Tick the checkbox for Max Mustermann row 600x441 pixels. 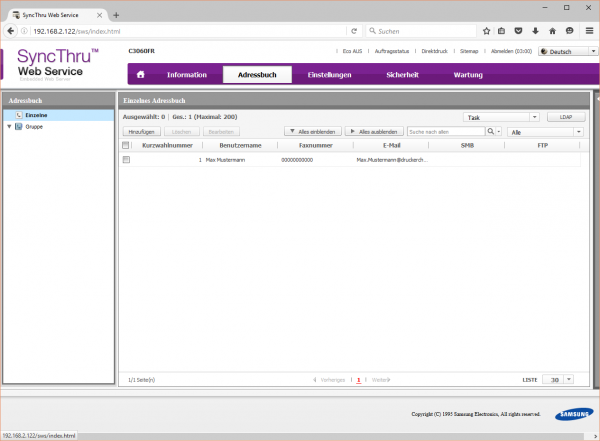[x=127, y=160]
